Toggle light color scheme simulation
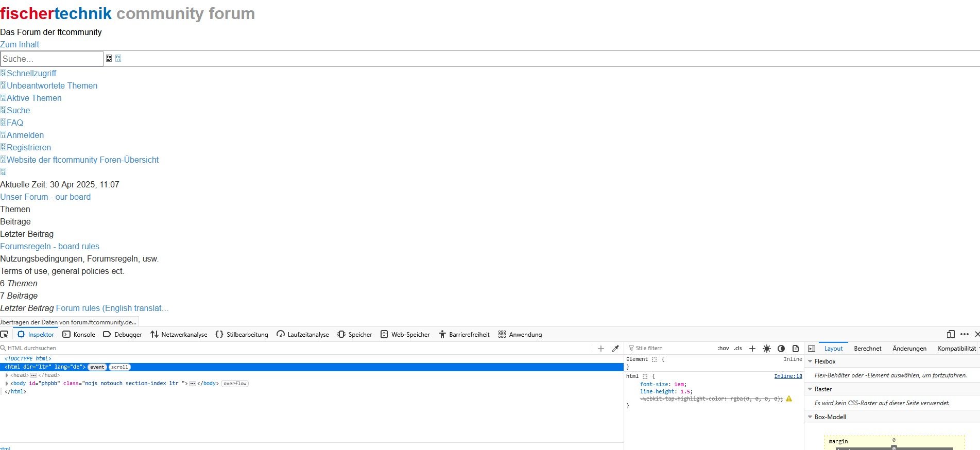Viewport: 980px width, 450px height. pyautogui.click(x=767, y=349)
